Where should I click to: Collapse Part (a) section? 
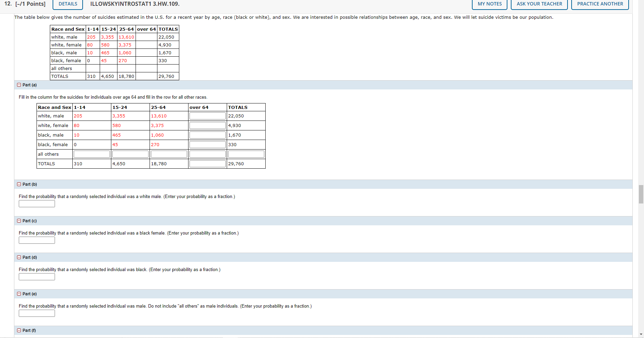[19, 85]
